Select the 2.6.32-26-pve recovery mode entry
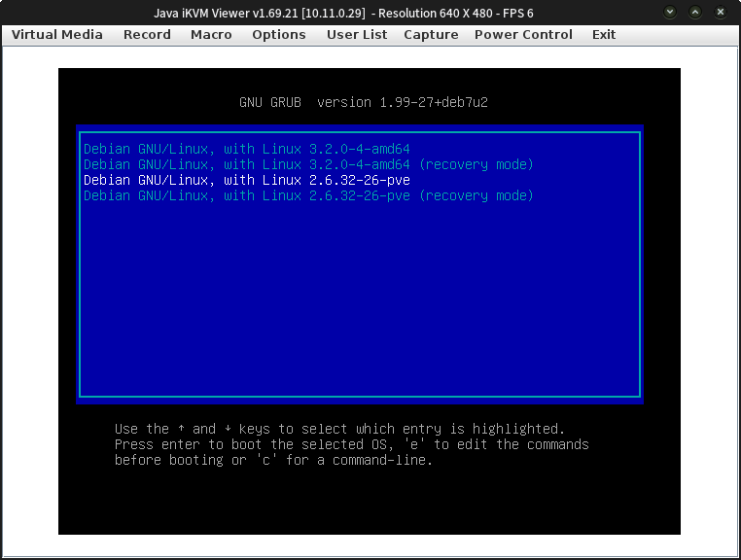 click(x=308, y=195)
